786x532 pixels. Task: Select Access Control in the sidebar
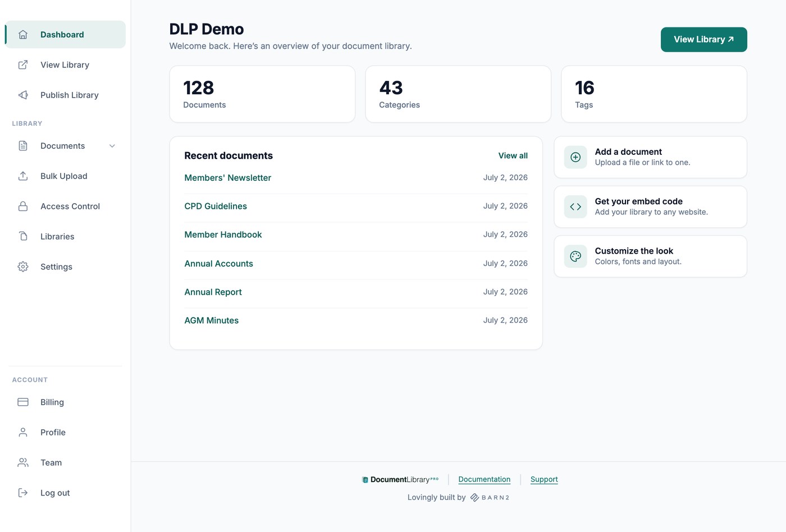(x=65, y=207)
